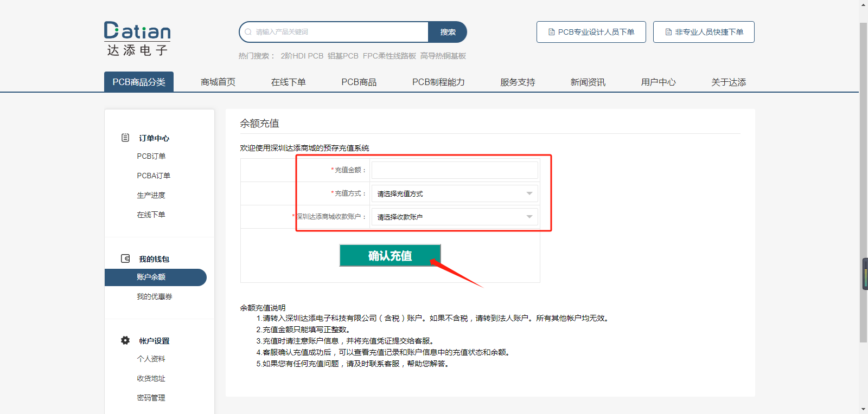Viewport: 868px width, 414px height.
Task: Click hot search link FPC柔性线路板
Action: pos(390,56)
